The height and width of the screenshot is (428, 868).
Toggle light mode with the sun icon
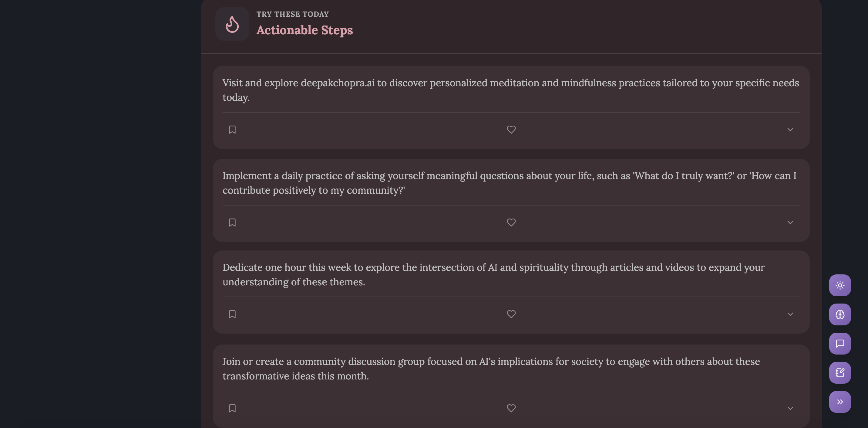840,285
